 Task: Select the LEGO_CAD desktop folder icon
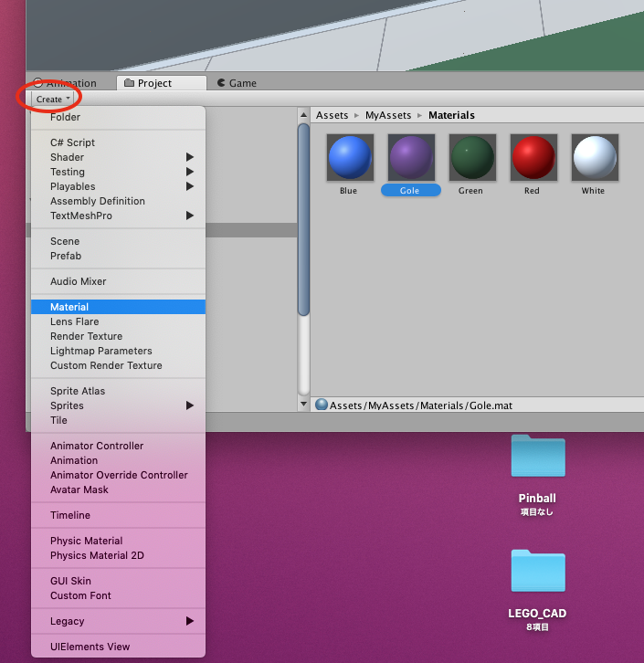pos(538,571)
